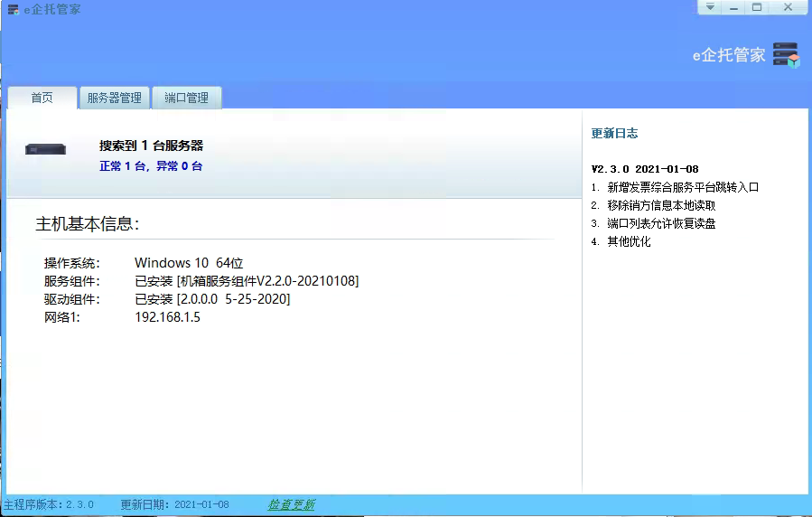Click the 主程序版本 2.3.0 label
The width and height of the screenshot is (812, 517).
[49, 504]
